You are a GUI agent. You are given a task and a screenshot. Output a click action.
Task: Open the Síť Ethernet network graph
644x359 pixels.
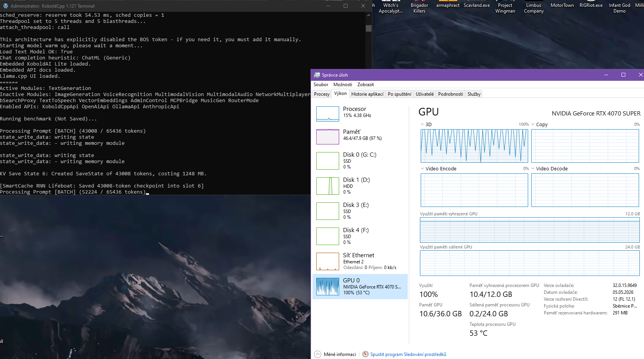327,261
